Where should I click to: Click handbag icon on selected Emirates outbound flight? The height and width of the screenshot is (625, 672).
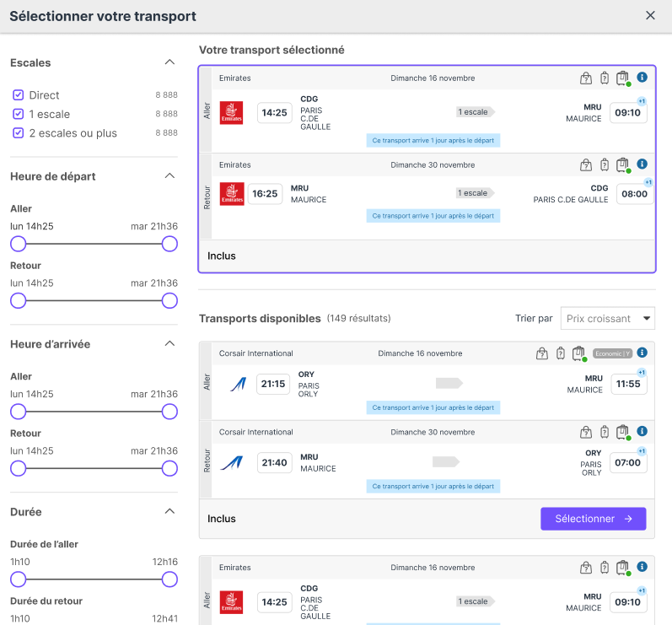tap(586, 78)
